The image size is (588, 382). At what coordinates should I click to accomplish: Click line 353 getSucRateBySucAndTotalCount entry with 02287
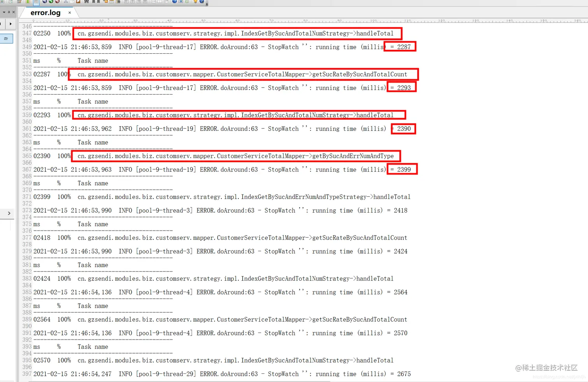coord(220,74)
